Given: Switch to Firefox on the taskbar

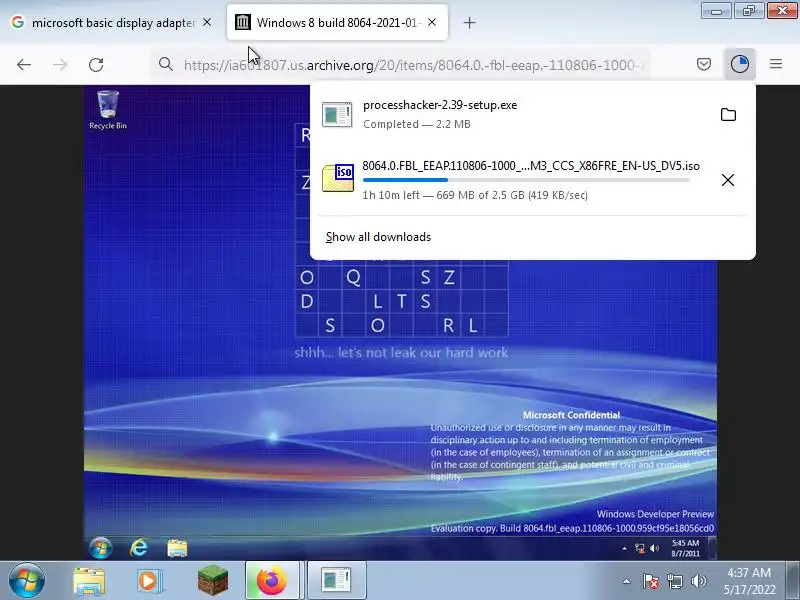Looking at the screenshot, I should 272,580.
